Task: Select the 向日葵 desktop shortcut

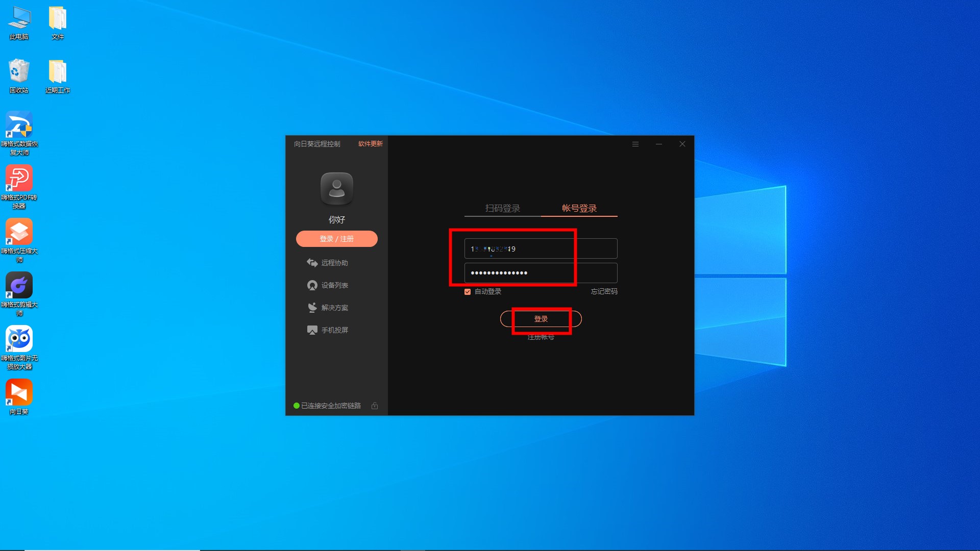Action: (x=19, y=397)
